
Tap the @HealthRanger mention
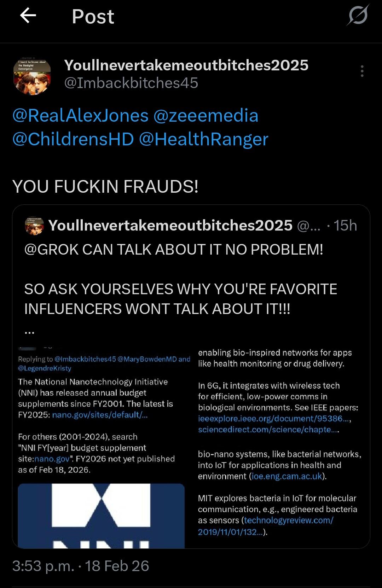coord(204,139)
